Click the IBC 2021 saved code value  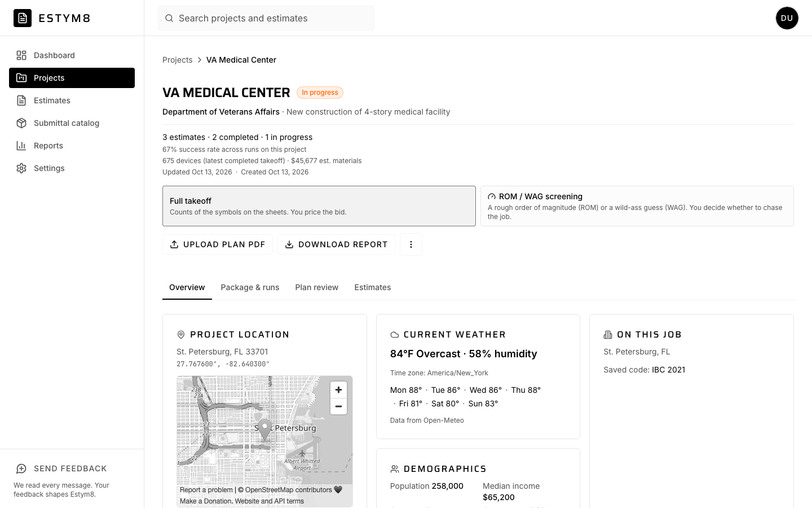[x=669, y=370]
